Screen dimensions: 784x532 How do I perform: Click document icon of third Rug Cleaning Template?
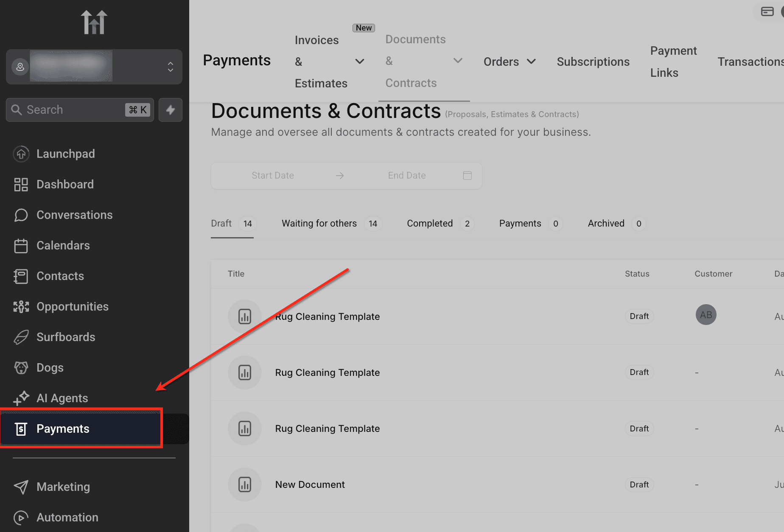point(244,428)
